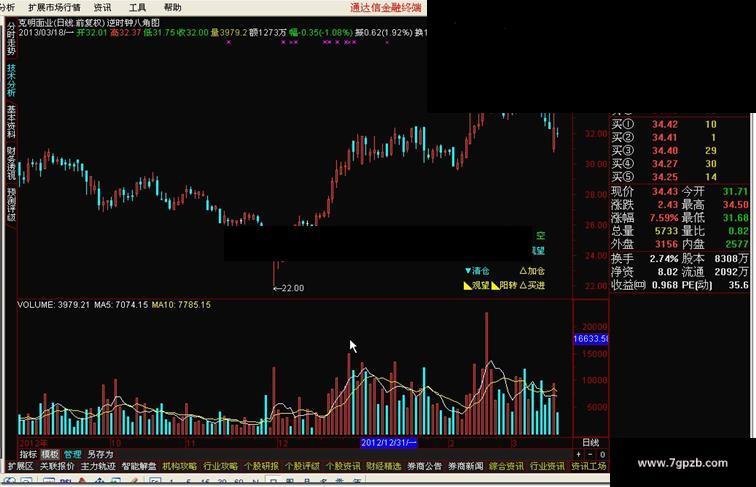Click the 管理 button below the chart
Screen dimensions: 756x487
(x=72, y=454)
